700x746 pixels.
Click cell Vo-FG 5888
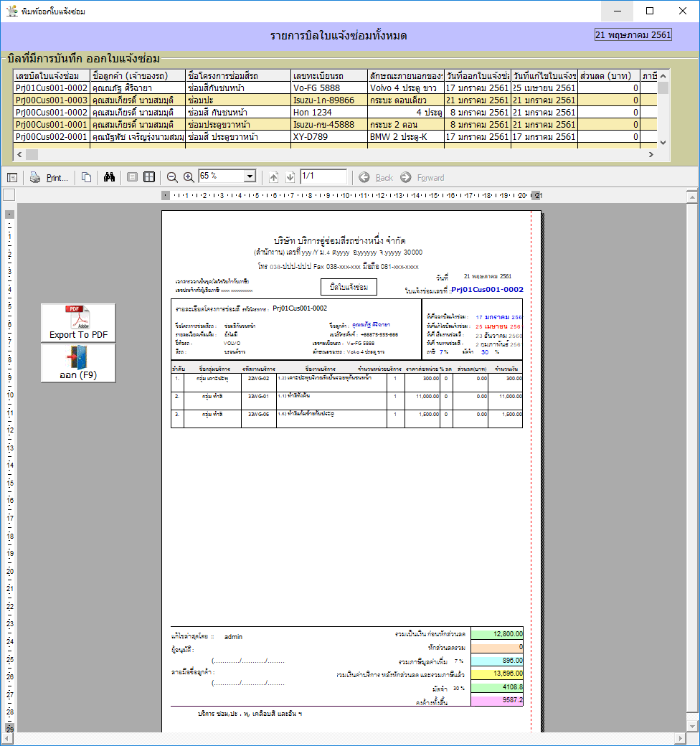(329, 88)
